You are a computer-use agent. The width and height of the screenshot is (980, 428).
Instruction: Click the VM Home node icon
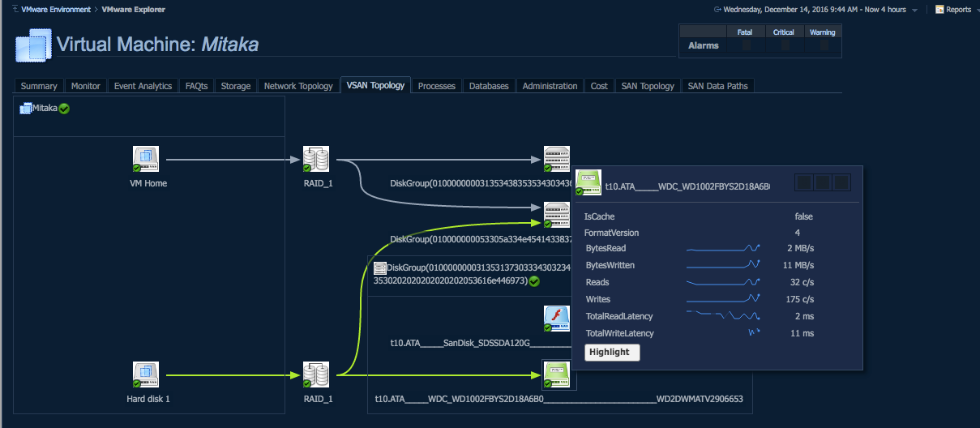tap(146, 160)
